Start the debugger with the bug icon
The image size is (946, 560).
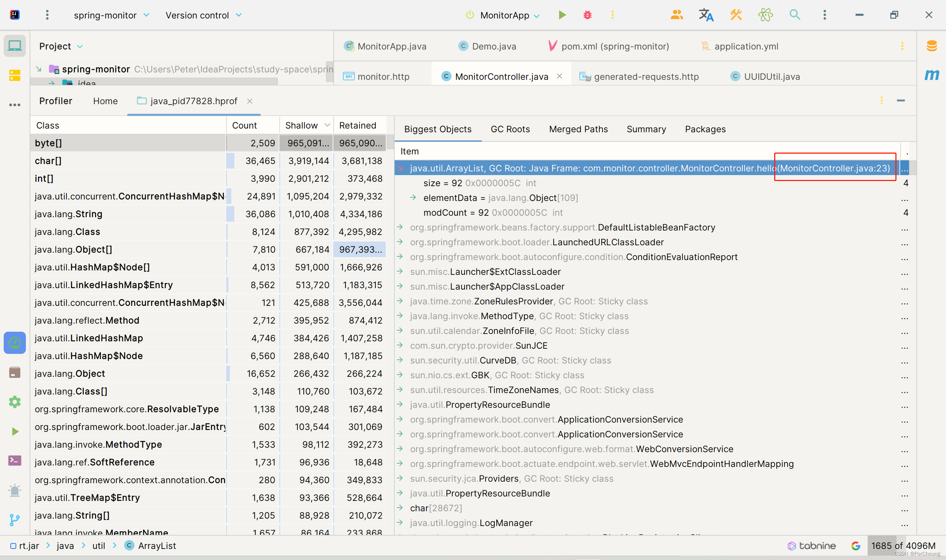tap(587, 15)
